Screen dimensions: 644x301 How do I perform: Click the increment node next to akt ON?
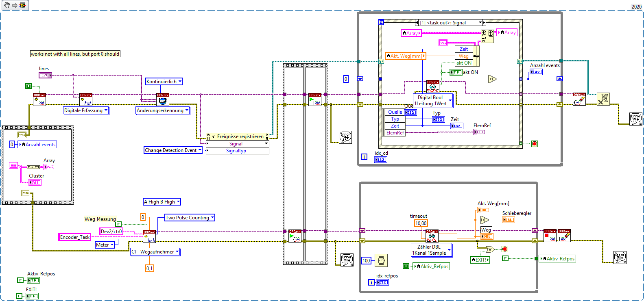click(x=492, y=79)
